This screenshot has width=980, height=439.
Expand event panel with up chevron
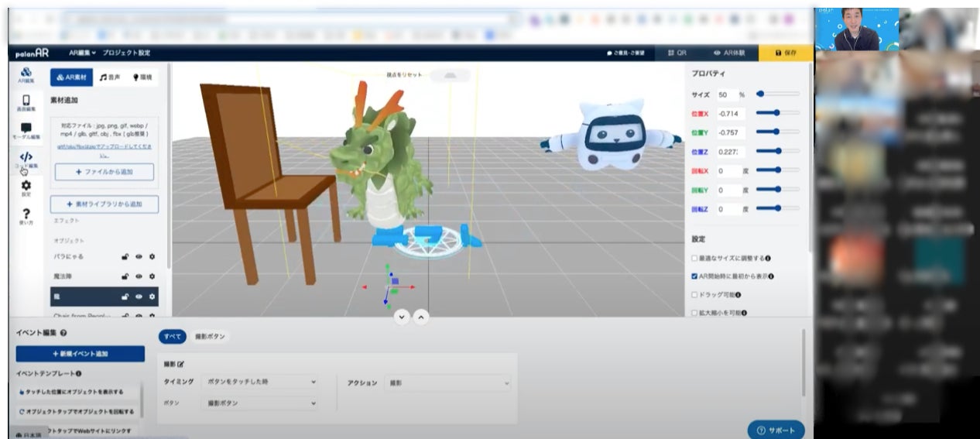click(420, 316)
